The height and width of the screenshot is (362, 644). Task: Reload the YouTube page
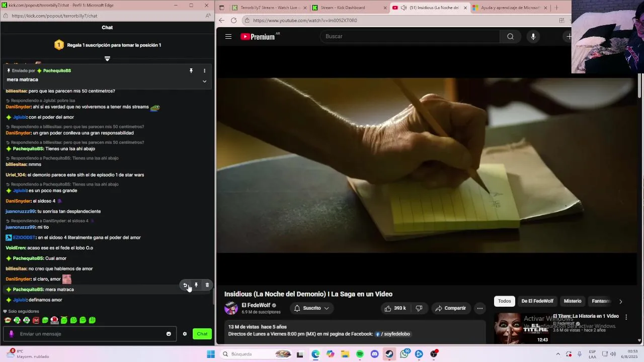point(233,20)
